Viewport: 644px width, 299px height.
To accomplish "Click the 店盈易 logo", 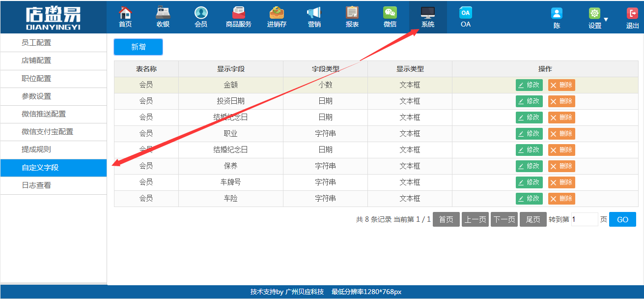I will pos(53,18).
